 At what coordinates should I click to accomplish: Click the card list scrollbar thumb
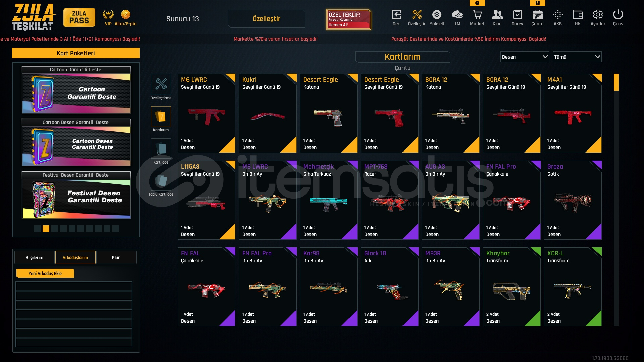(x=616, y=82)
